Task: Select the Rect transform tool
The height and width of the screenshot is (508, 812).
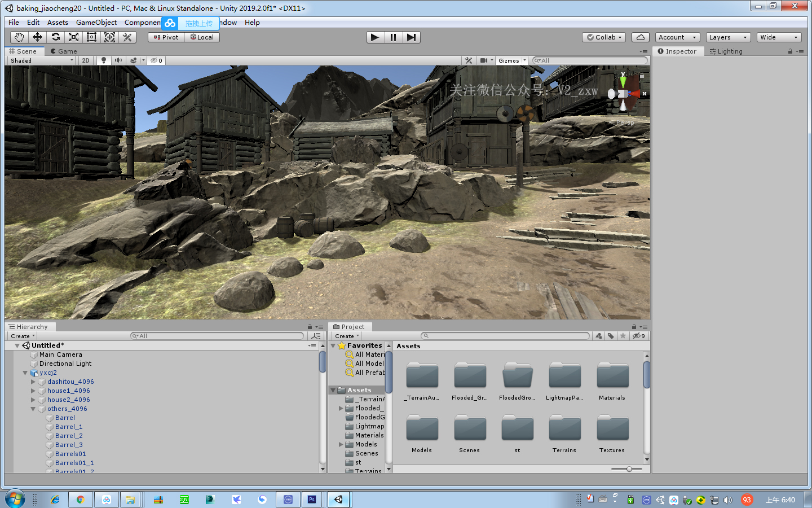Action: (x=91, y=37)
